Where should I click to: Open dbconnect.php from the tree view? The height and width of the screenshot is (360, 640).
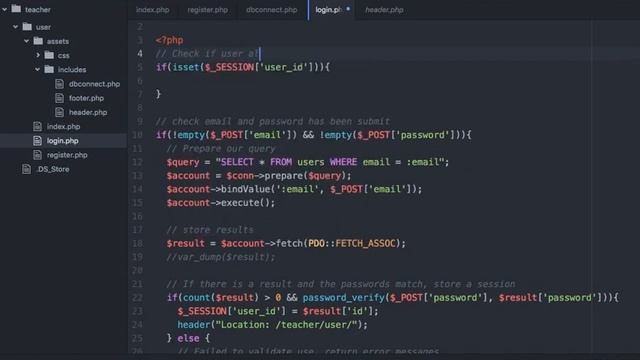pos(94,84)
